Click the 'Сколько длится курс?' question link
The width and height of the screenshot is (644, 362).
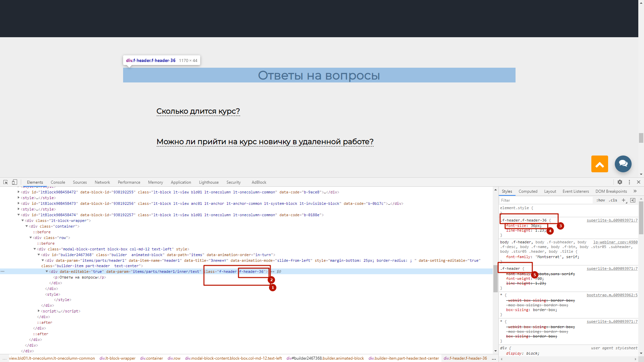[198, 111]
